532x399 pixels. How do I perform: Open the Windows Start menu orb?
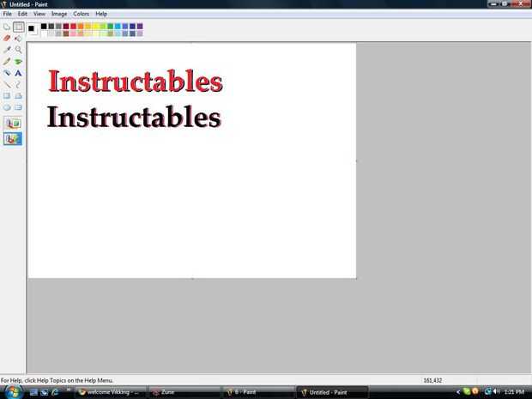[x=13, y=392]
